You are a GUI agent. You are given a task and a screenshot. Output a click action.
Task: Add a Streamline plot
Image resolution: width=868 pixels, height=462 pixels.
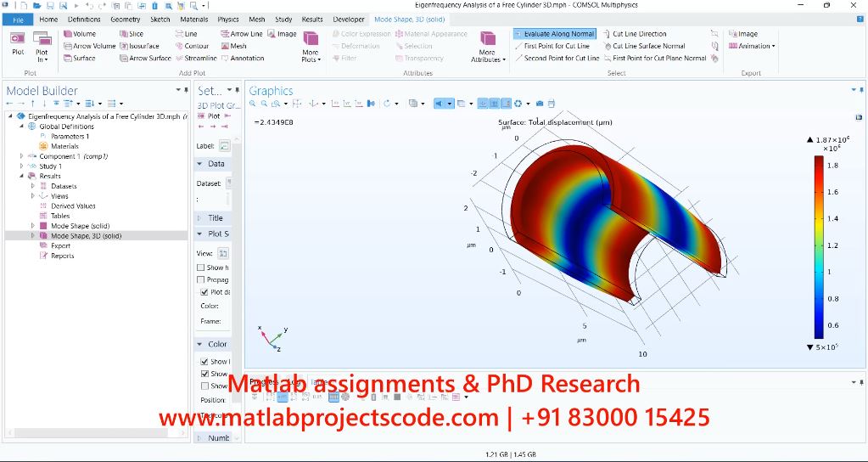tap(197, 58)
